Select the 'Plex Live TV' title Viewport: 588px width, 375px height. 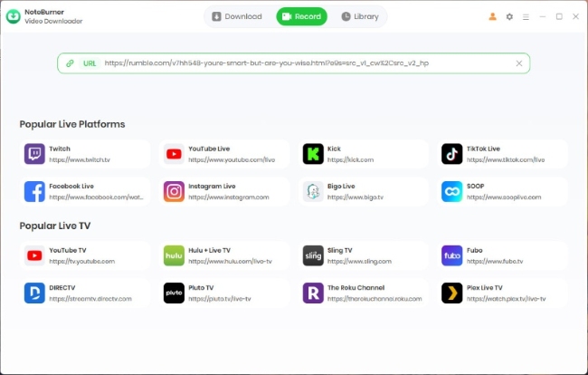click(x=485, y=288)
